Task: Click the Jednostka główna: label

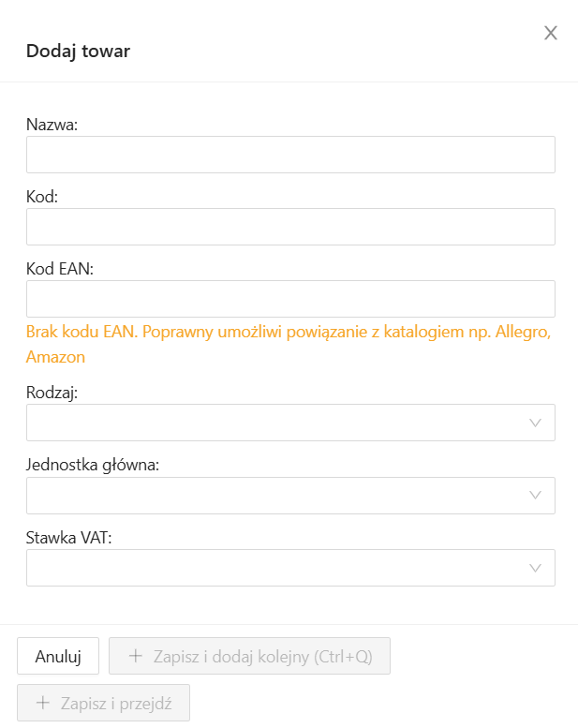Action: click(93, 465)
